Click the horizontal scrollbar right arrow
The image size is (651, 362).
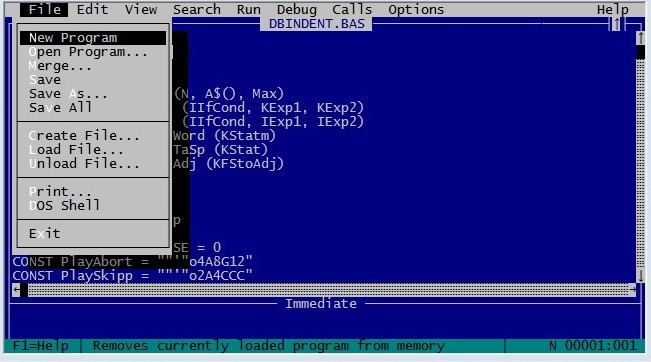click(632, 290)
